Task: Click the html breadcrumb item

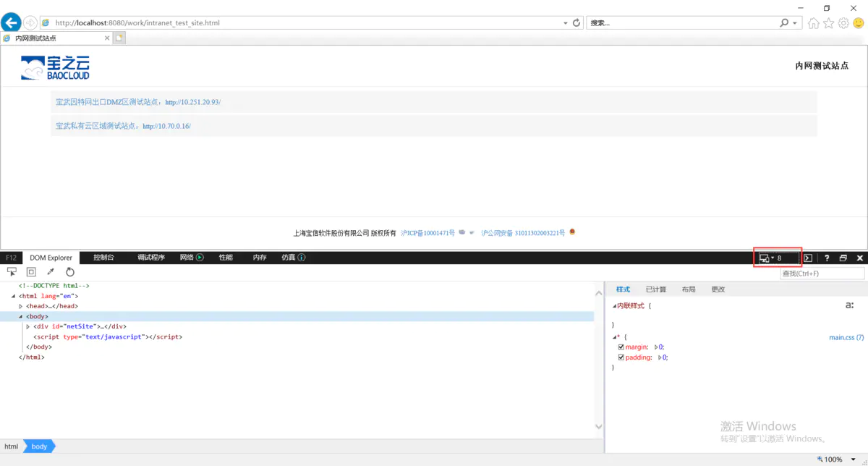Action: tap(11, 446)
